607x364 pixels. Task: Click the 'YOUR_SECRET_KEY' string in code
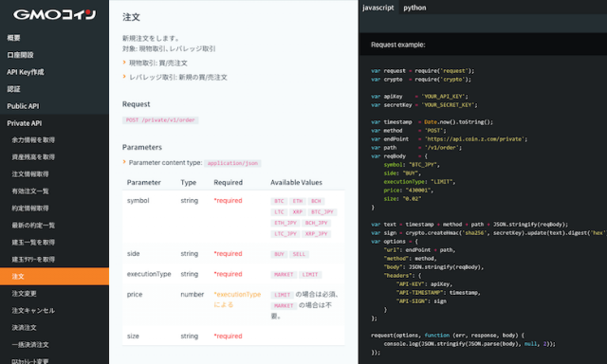pos(449,105)
